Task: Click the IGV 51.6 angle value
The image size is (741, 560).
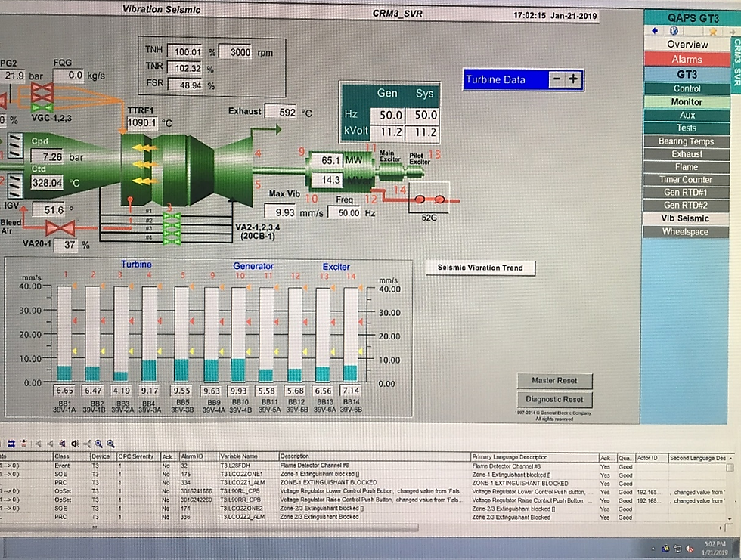Action: (x=50, y=209)
